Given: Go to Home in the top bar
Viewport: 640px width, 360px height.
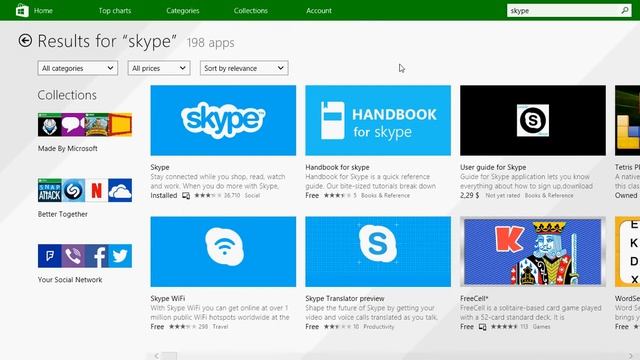Looking at the screenshot, I should click(43, 11).
